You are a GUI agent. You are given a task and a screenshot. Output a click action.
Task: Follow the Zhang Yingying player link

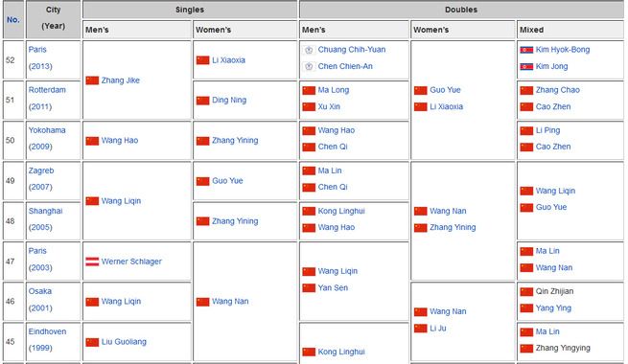[x=563, y=348]
